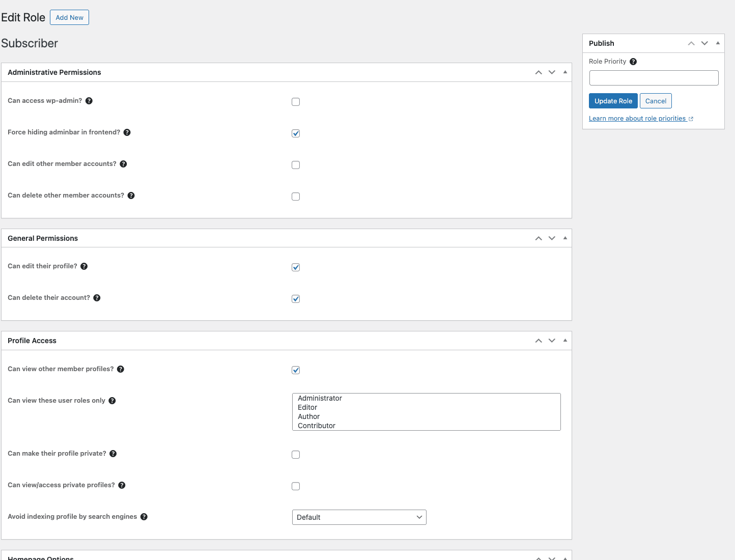Collapse the Profile Access panel
Image resolution: width=735 pixels, height=560 pixels.
click(x=565, y=341)
